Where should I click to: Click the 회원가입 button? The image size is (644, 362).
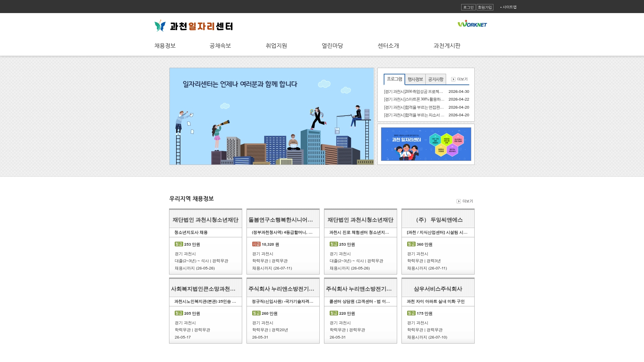(x=485, y=7)
